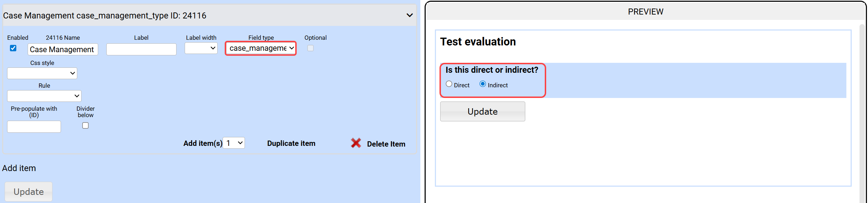This screenshot has width=868, height=203.
Task: Enable the Divider below checkbox
Action: pos(85,126)
